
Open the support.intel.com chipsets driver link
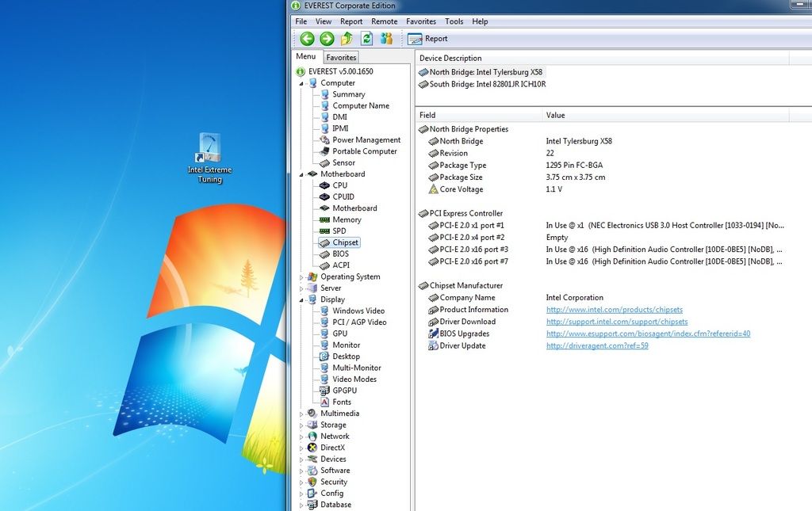617,321
